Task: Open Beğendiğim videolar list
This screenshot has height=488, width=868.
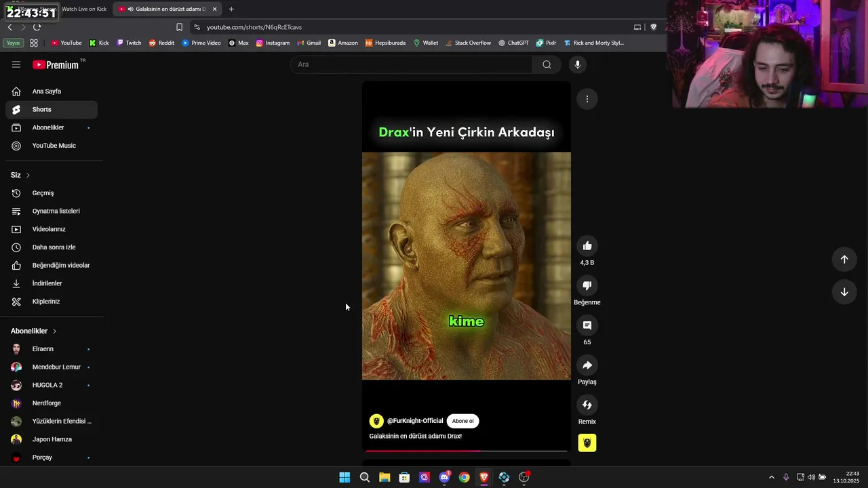Action: coord(52,265)
